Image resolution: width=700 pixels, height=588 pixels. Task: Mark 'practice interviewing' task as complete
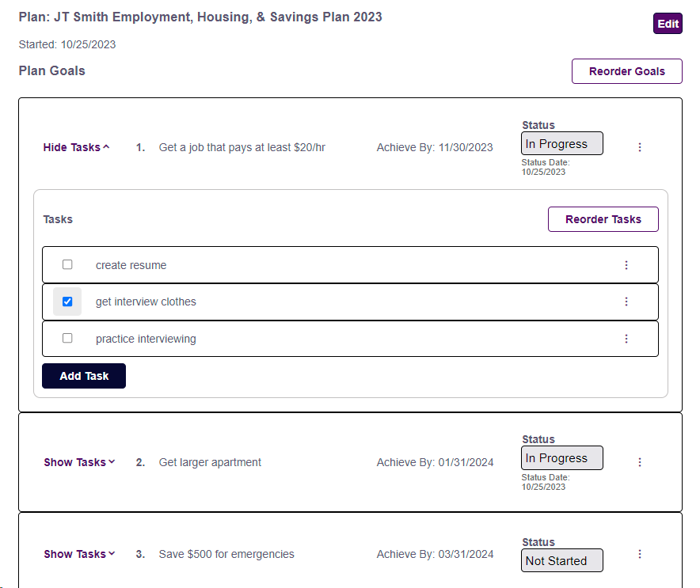(x=67, y=338)
